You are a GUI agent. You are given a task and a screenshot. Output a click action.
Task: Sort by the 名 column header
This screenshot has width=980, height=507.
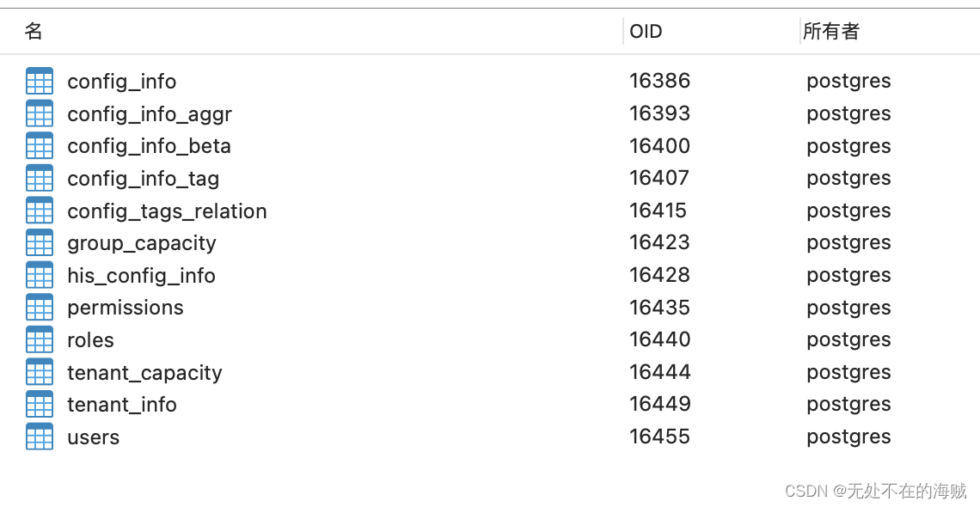[34, 32]
